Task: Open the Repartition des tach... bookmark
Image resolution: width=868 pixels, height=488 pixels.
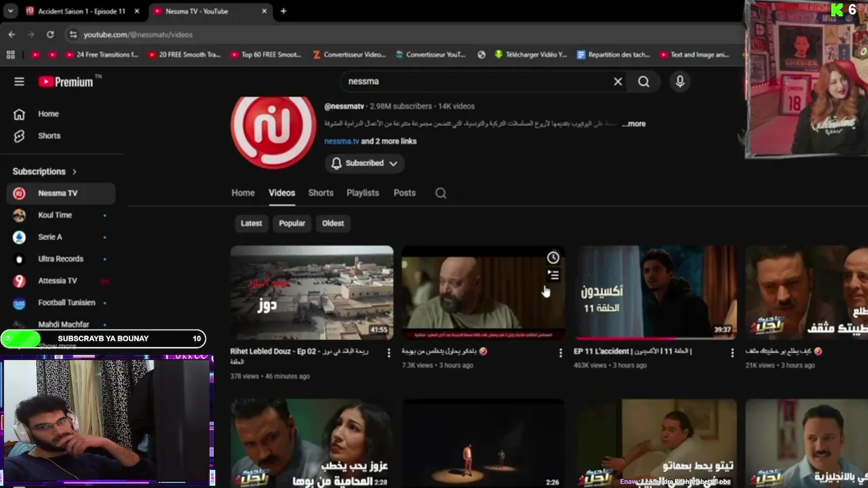Action: (614, 54)
